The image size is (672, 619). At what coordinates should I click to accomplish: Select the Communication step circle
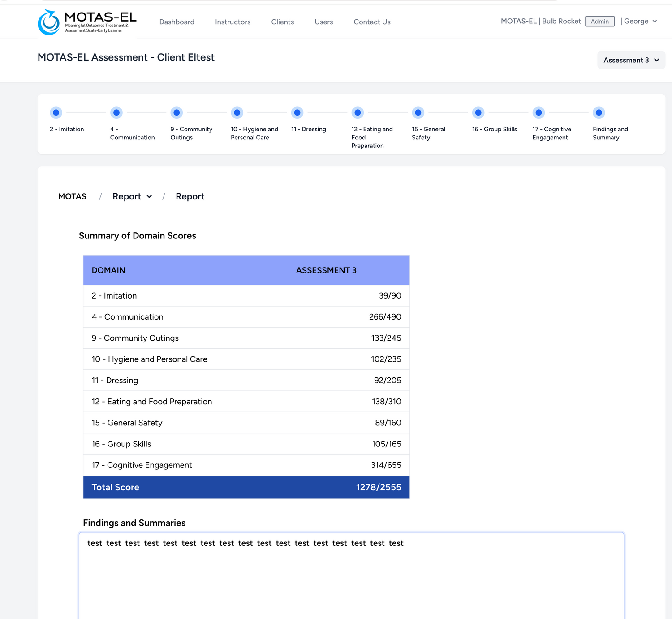click(116, 113)
